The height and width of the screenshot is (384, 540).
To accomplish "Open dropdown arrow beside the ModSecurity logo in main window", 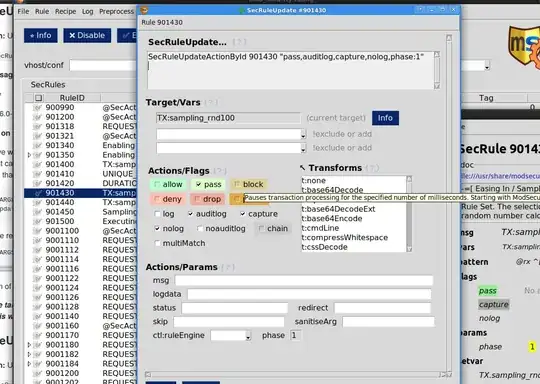I will click(x=487, y=66).
